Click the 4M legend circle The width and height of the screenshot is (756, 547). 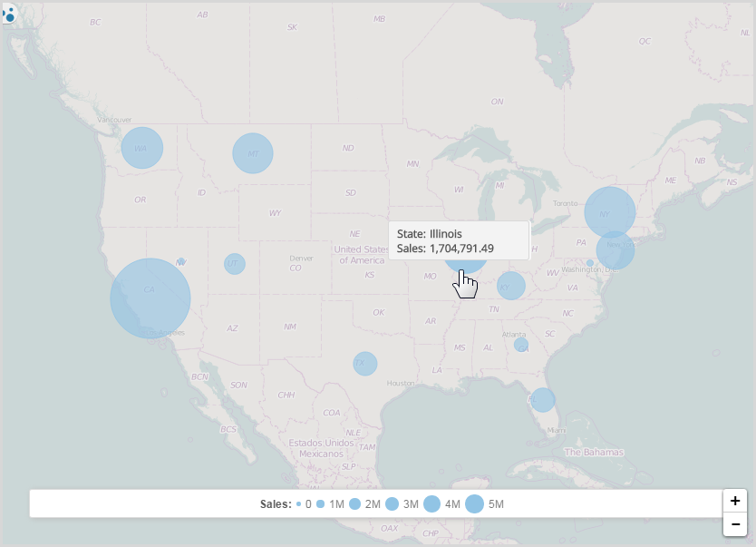pyautogui.click(x=432, y=503)
